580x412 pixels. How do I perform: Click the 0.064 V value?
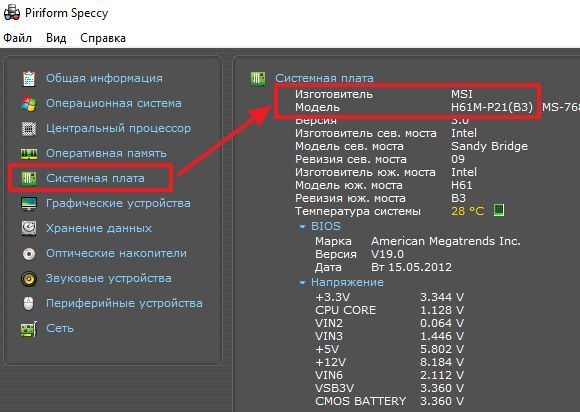pyautogui.click(x=442, y=323)
